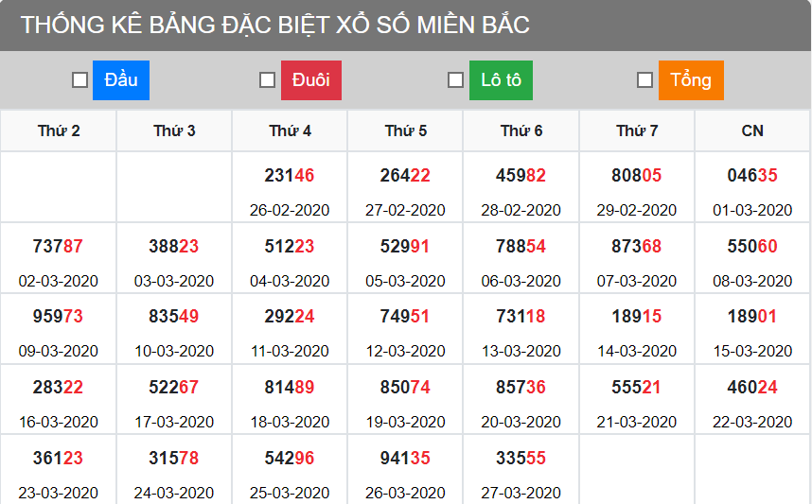
Task: Toggle the Tổng checkbox
Action: click(644, 80)
